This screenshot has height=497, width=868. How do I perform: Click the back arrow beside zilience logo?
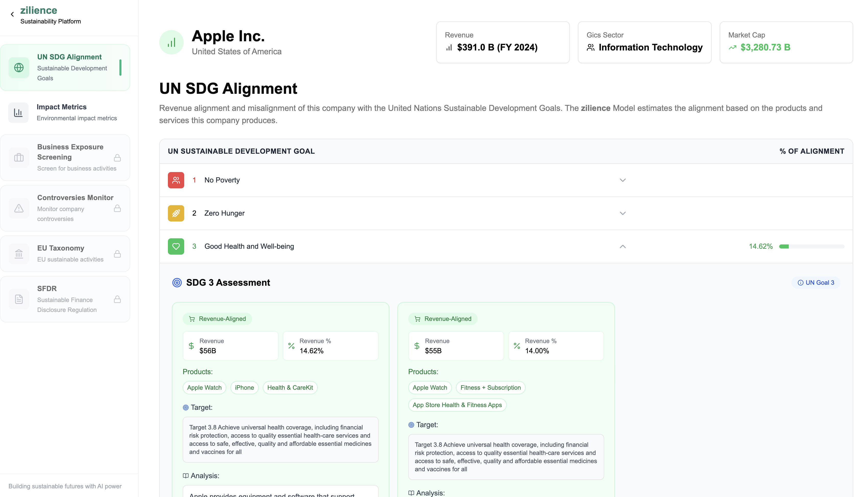click(12, 14)
